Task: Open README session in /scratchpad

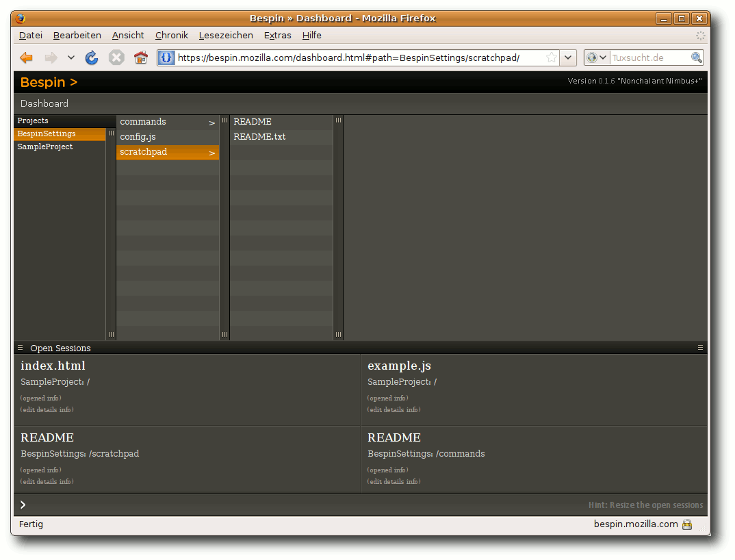Action: coord(187,459)
